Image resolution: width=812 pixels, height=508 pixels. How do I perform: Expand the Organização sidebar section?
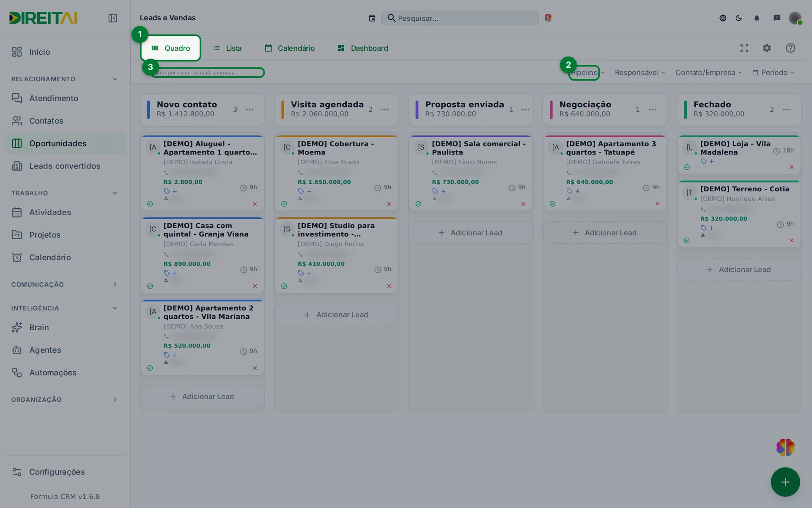click(115, 400)
